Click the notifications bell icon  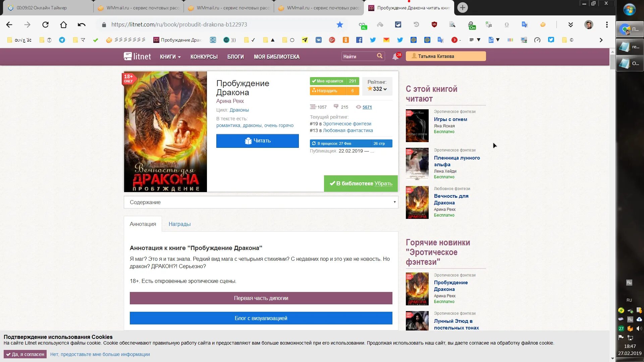pyautogui.click(x=395, y=57)
